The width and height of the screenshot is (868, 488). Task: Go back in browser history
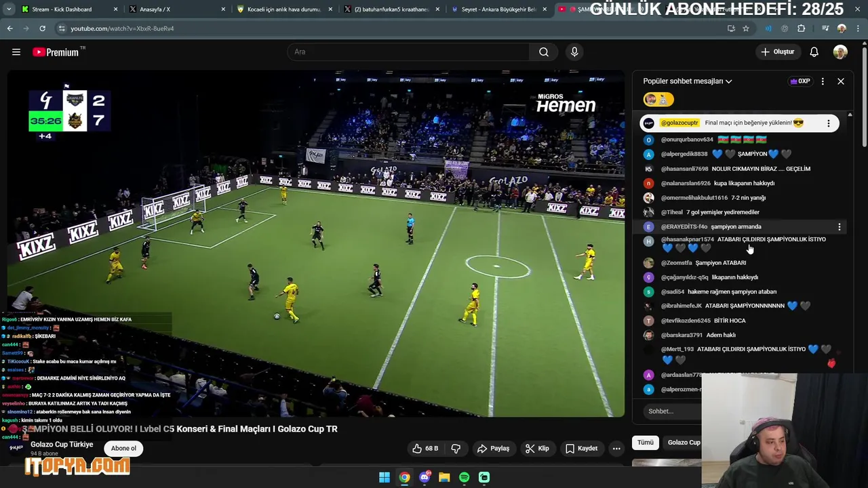coord(10,28)
